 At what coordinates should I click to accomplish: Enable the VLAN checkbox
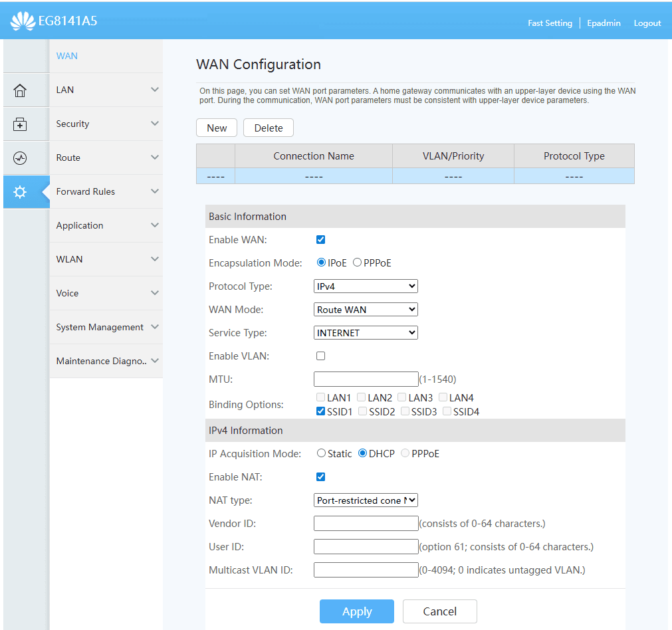(x=321, y=356)
